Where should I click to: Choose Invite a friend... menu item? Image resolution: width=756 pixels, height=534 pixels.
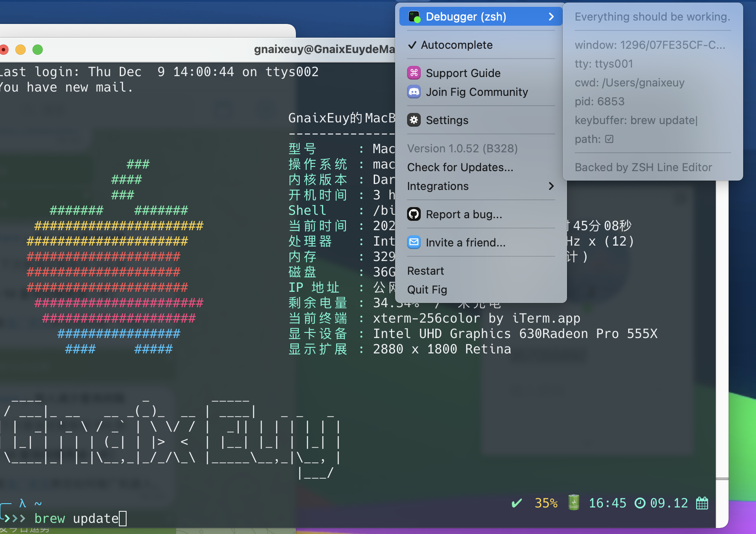pyautogui.click(x=481, y=243)
